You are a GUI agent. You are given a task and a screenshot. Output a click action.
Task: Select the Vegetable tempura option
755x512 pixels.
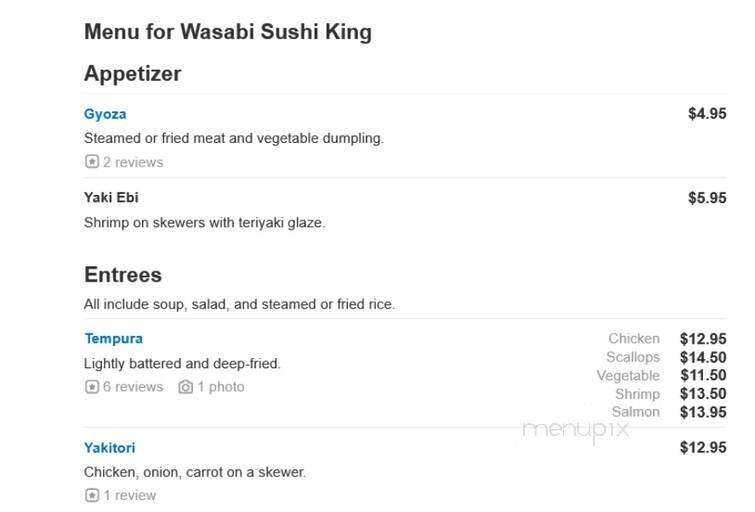click(628, 375)
